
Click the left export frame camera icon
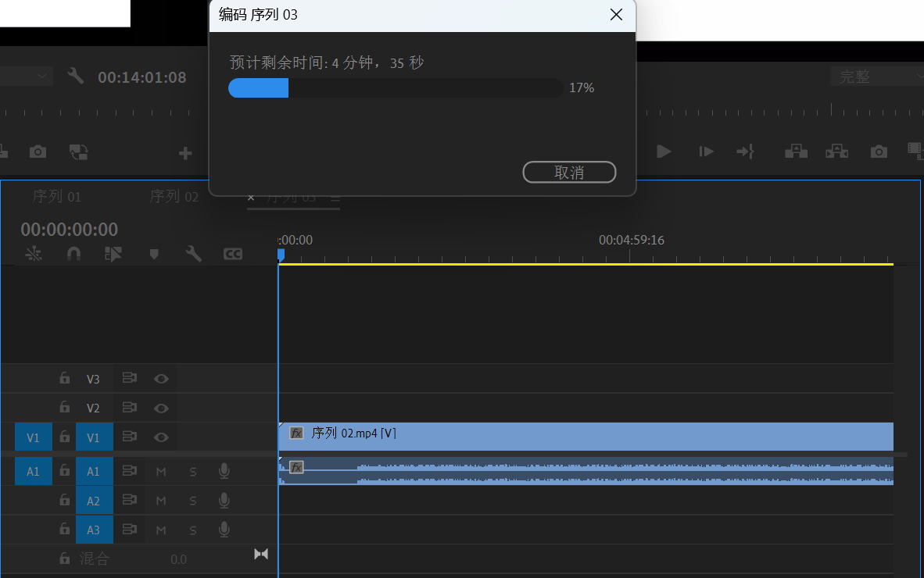(38, 152)
